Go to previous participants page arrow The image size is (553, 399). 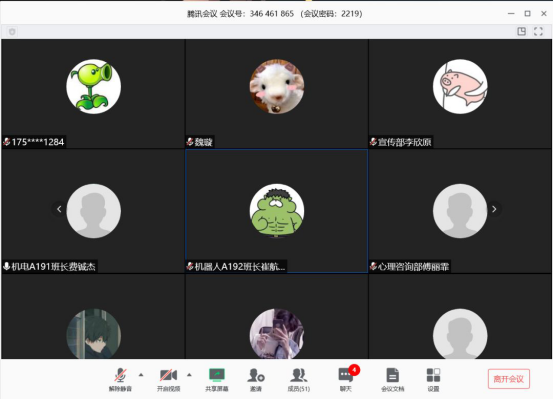tap(59, 209)
